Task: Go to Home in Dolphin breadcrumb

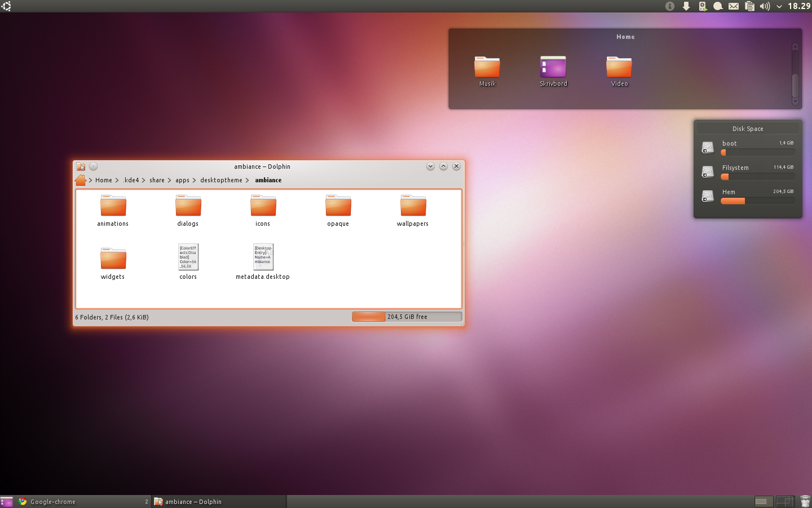Action: tap(104, 180)
